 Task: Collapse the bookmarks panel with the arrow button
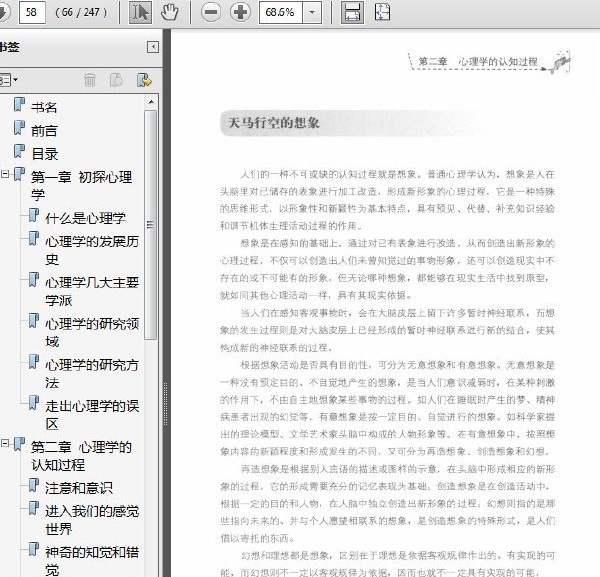[153, 47]
